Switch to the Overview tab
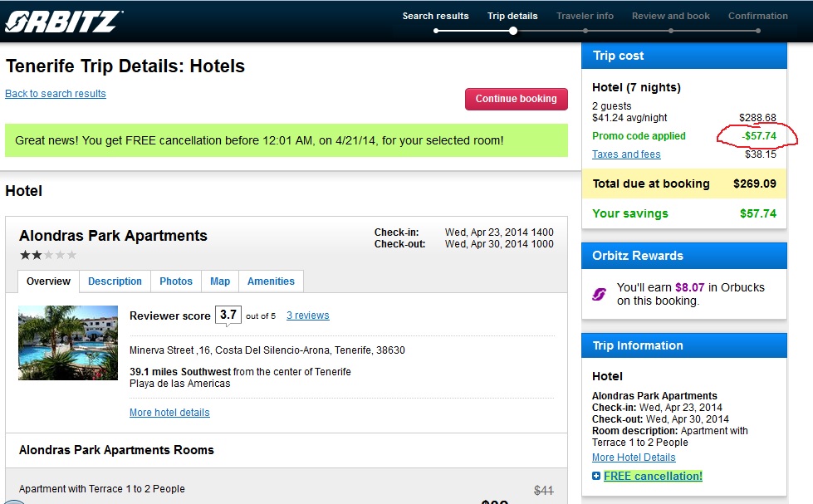The width and height of the screenshot is (813, 504). tap(48, 281)
